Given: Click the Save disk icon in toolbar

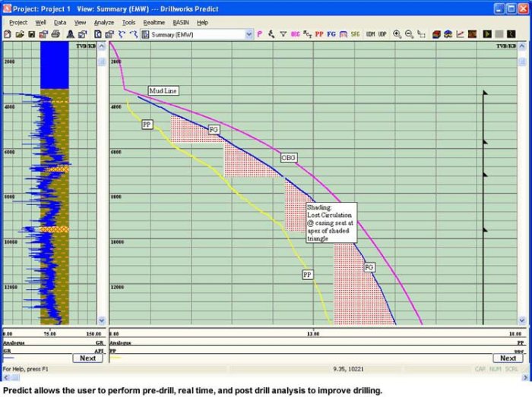Looking at the screenshot, I should pos(30,34).
